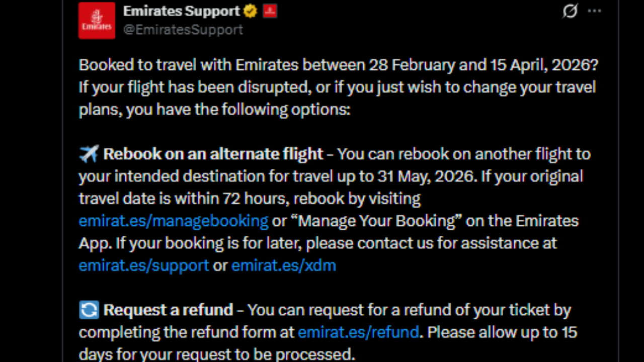Open the post options ellipsis menu
This screenshot has height=362, width=644.
click(x=595, y=12)
